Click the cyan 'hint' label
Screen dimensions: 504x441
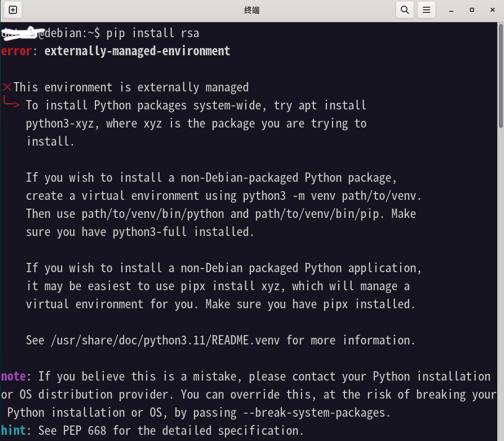pyautogui.click(x=13, y=431)
